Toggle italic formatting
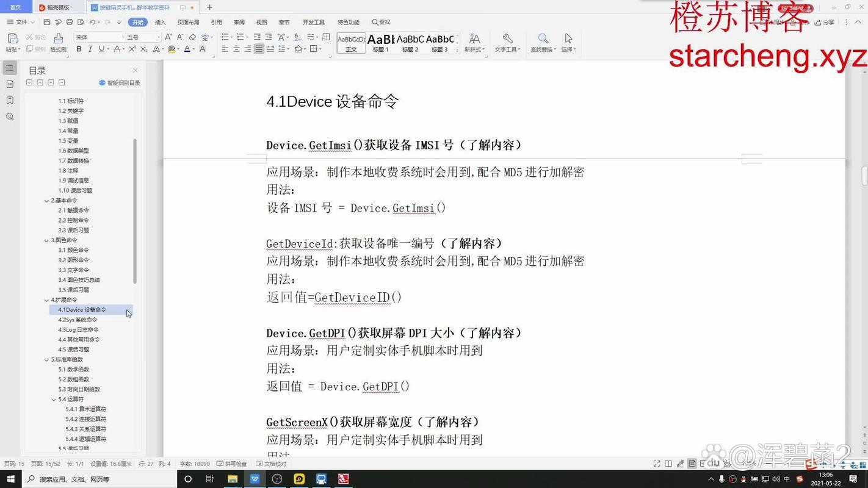Viewport: 868px width, 488px height. (x=89, y=49)
